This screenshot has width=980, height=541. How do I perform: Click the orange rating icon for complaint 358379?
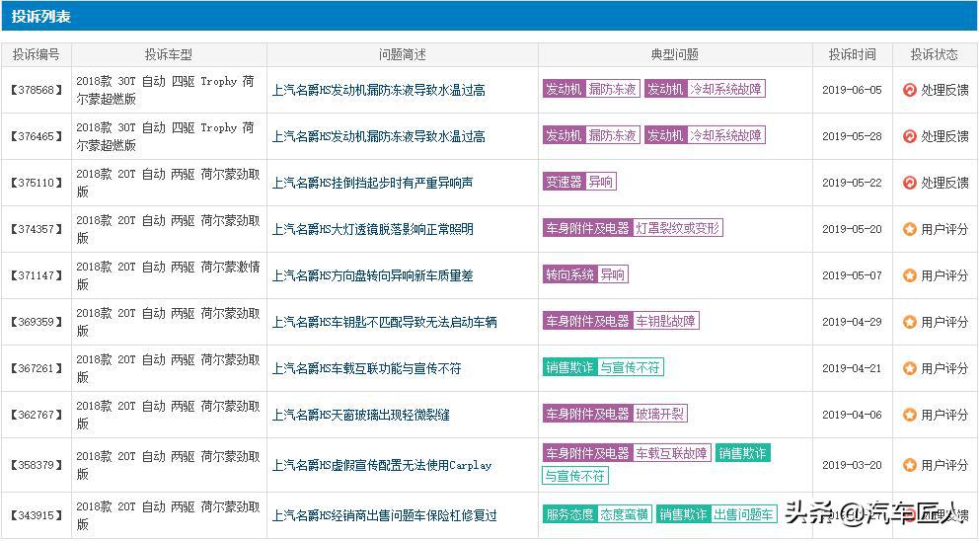909,465
